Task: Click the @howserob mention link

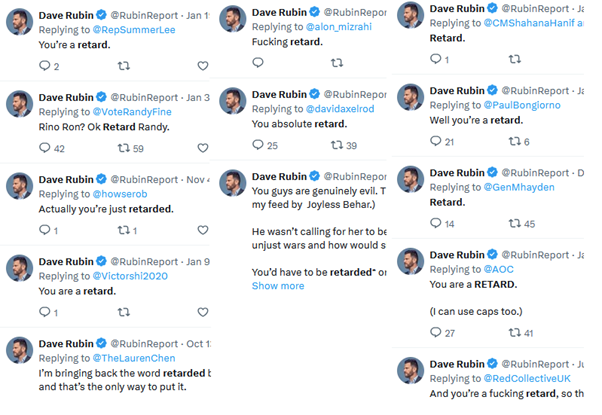Action: (124, 194)
